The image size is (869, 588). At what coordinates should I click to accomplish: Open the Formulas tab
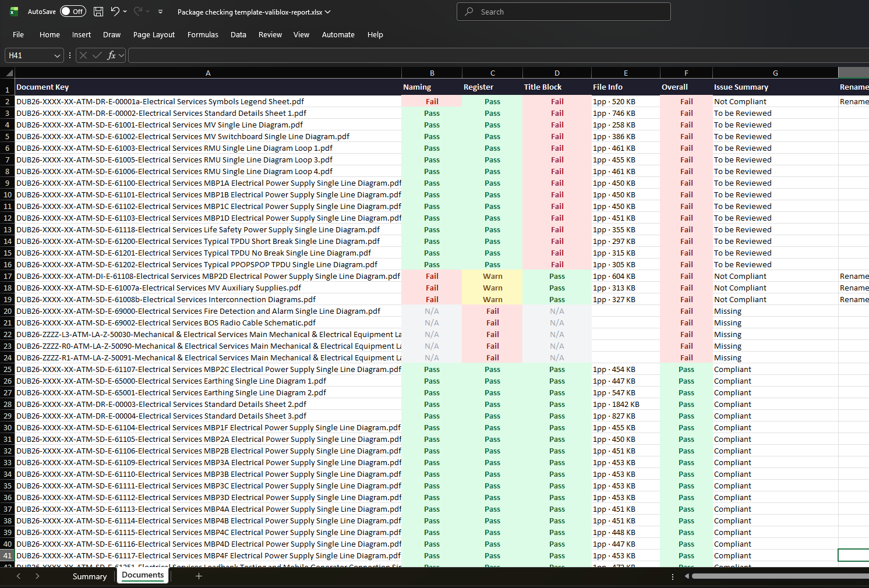[x=203, y=35]
